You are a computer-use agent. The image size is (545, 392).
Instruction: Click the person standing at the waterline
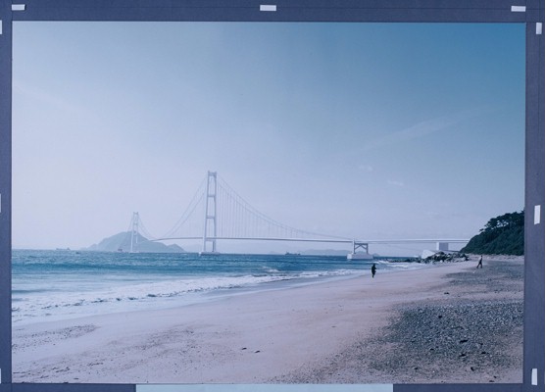coord(373,270)
